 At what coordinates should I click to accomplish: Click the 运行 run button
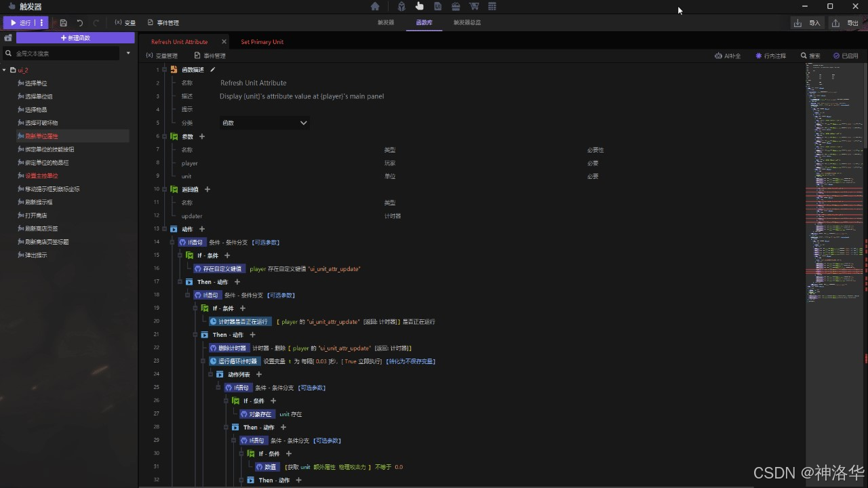click(x=20, y=22)
